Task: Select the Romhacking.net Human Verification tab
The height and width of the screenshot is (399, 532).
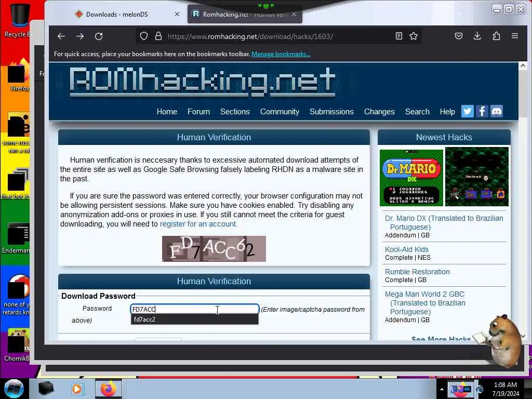Action: pyautogui.click(x=244, y=14)
